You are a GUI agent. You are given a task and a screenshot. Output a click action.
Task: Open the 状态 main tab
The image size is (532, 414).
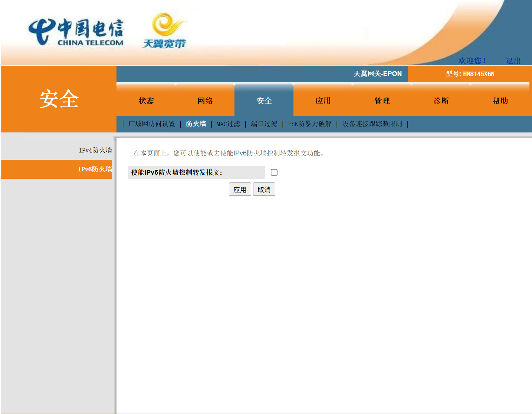[146, 101]
